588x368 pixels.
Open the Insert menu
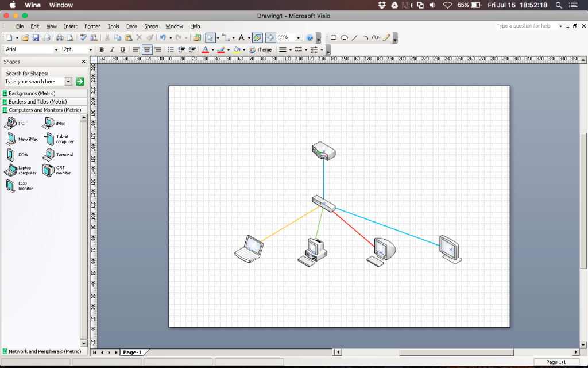71,26
